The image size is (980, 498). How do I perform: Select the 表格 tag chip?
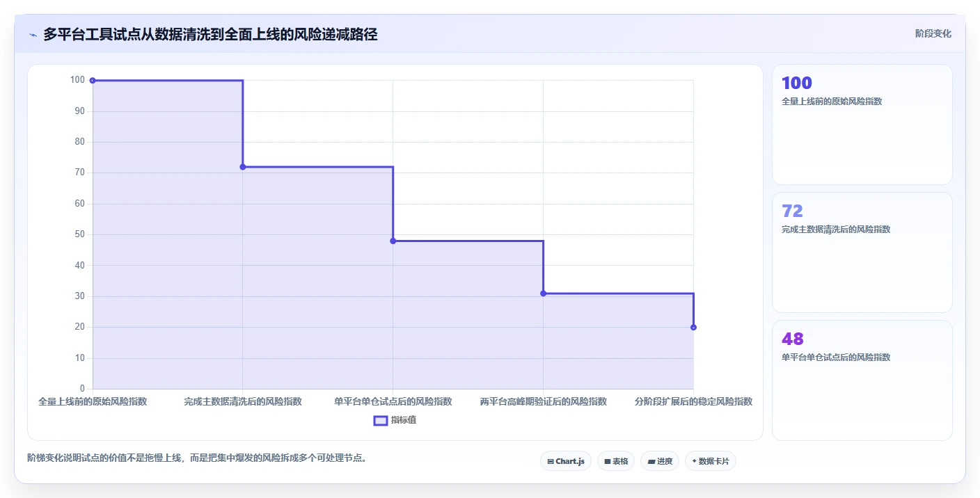(616, 461)
